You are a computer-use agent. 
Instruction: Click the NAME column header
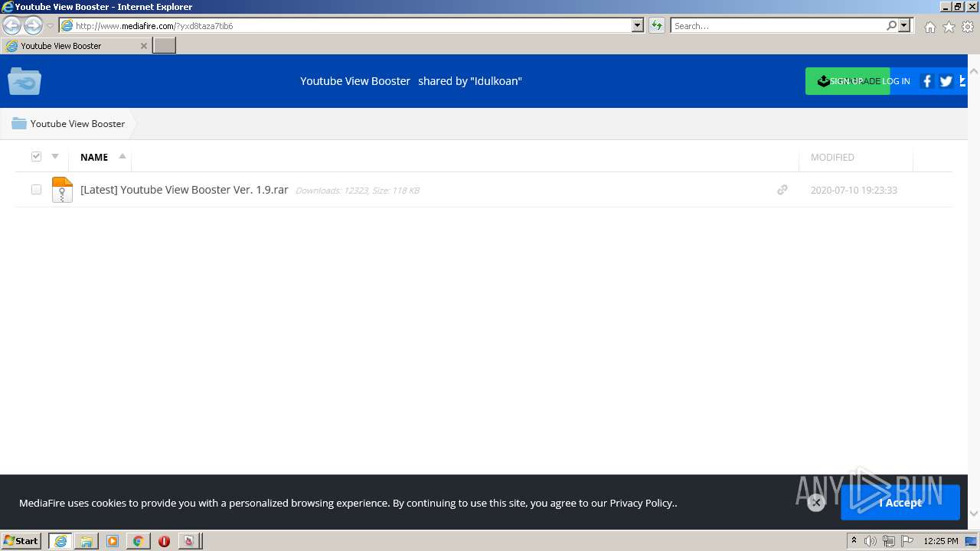pos(94,157)
